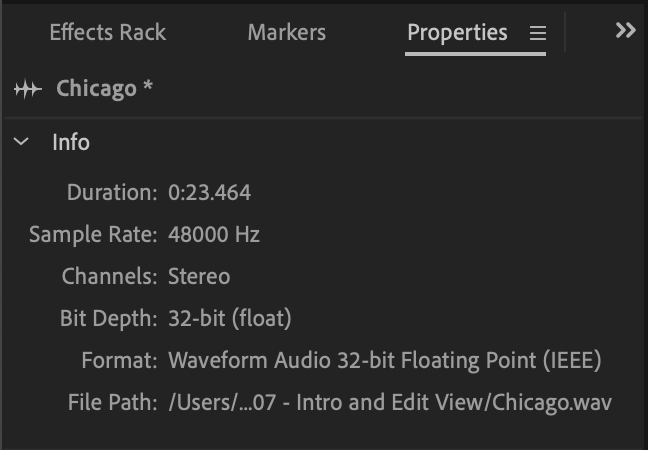Open the Properties panel hamburger menu
The image size is (648, 450).
pos(538,33)
